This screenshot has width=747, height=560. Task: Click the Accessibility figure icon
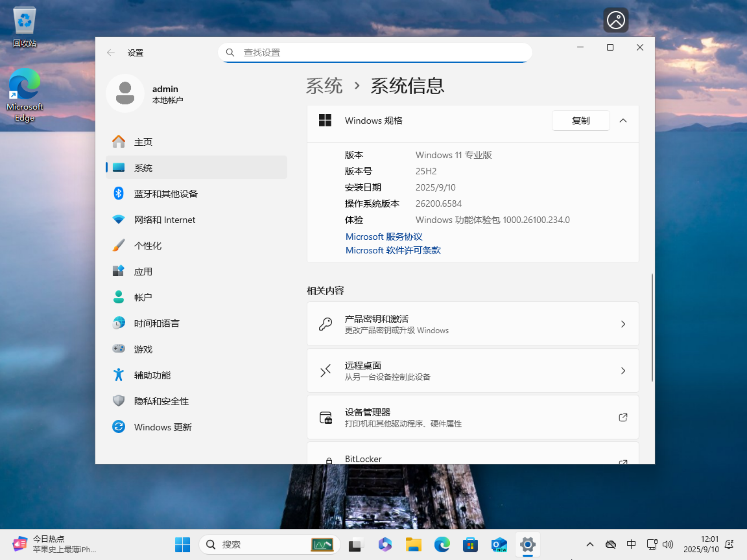pos(118,375)
